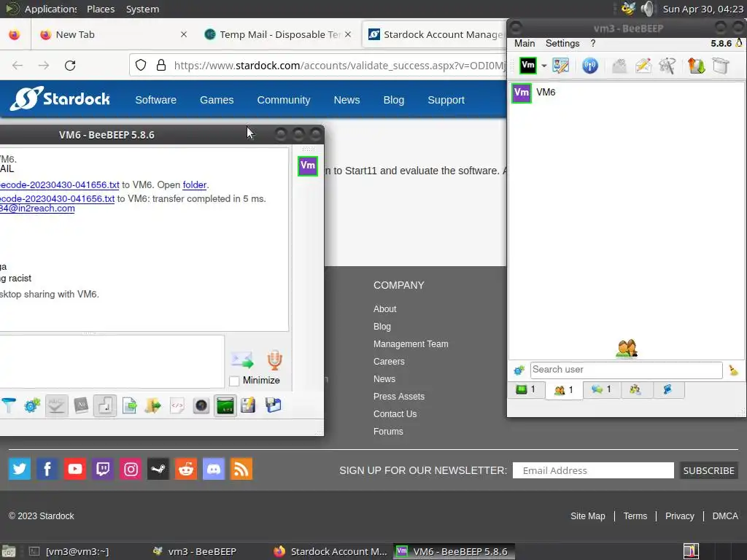Image resolution: width=747 pixels, height=560 pixels.
Task: Click the code snippet icon in chat toolbar
Action: (177, 405)
